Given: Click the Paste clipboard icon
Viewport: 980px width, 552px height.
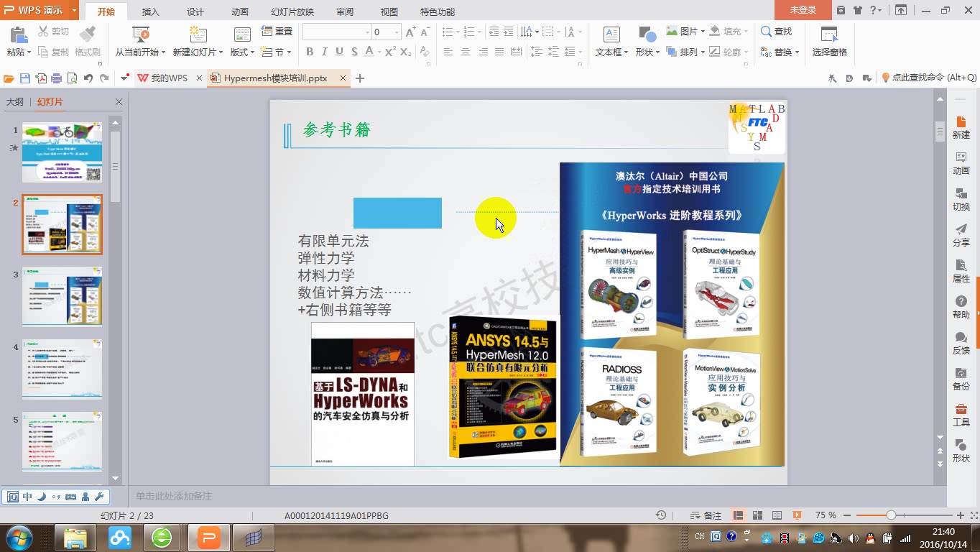Looking at the screenshot, I should click(x=19, y=34).
